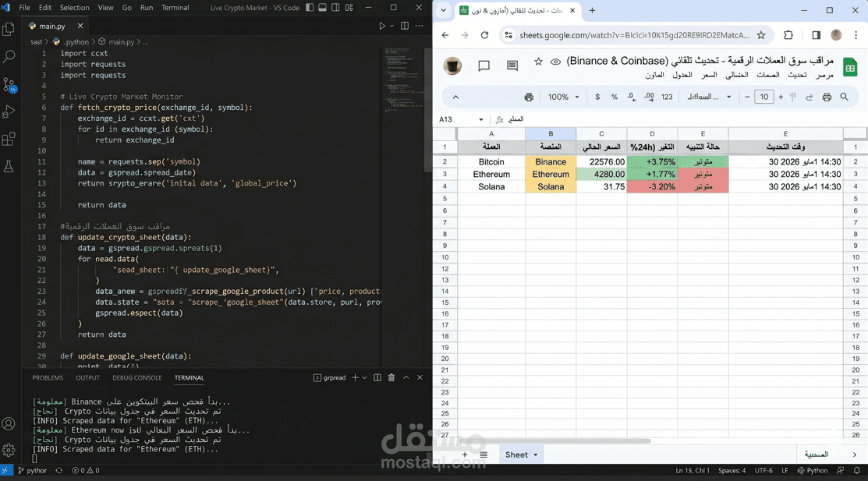Image resolution: width=868 pixels, height=481 pixels.
Task: Open the Search view in VS Code
Action: [9, 56]
